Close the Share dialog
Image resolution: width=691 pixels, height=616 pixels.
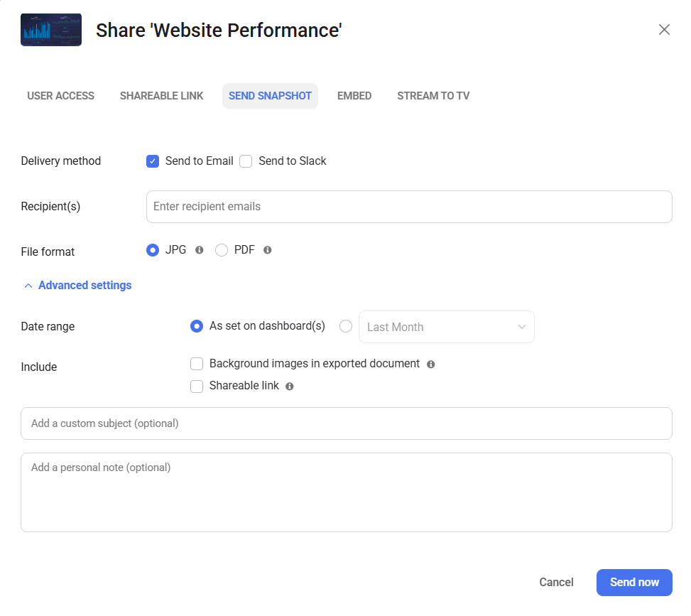click(664, 30)
